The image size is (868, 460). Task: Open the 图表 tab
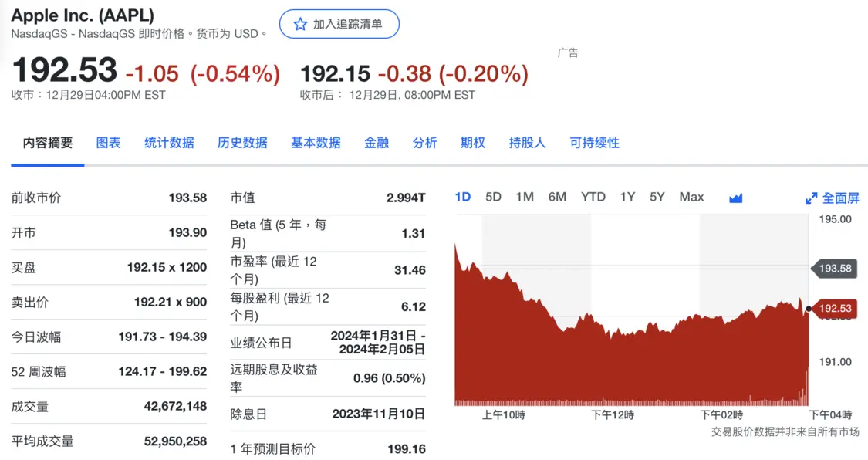point(108,143)
